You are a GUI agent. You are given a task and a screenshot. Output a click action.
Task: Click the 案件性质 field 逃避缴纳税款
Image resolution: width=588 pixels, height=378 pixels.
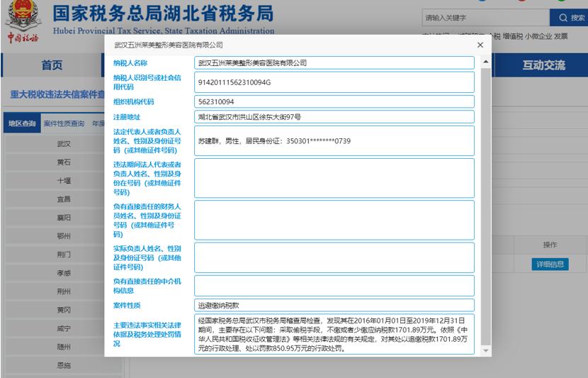pyautogui.click(x=334, y=305)
